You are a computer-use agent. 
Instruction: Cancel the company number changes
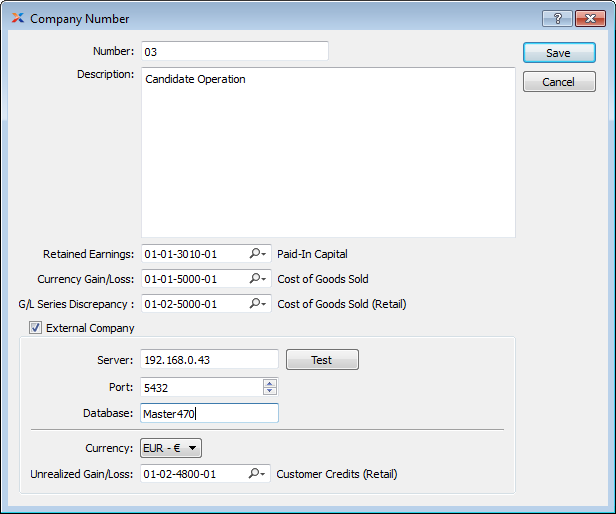coord(558,82)
